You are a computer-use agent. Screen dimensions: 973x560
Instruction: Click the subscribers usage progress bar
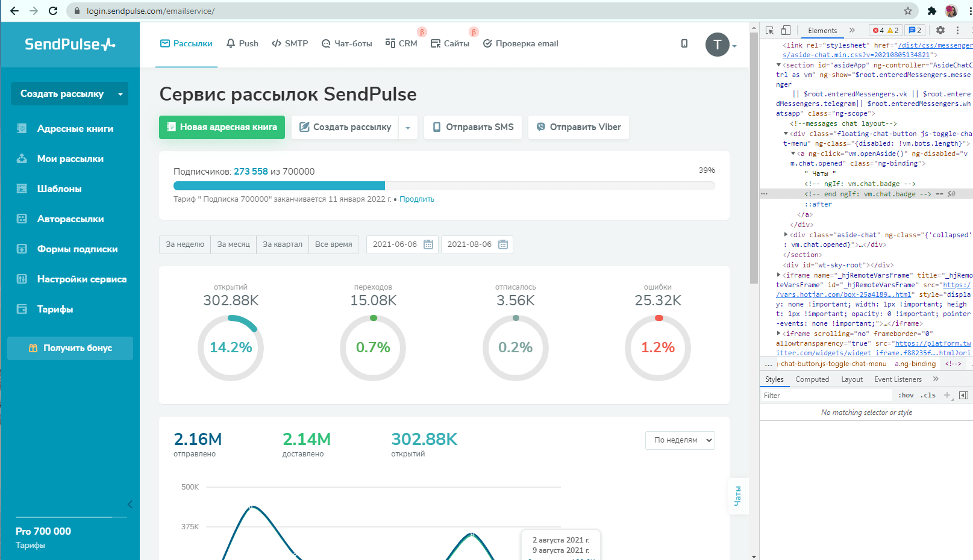click(443, 185)
